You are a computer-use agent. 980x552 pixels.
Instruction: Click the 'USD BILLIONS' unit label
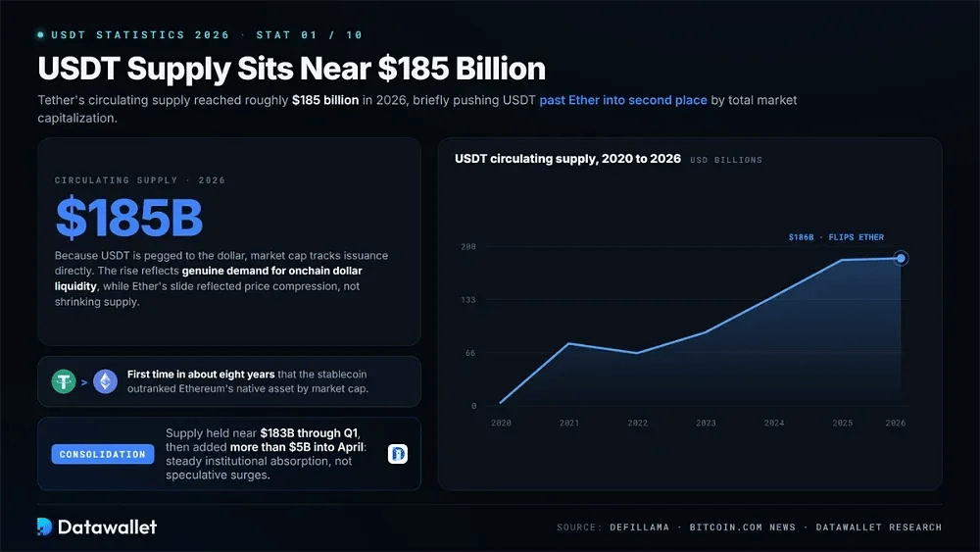[x=726, y=160]
